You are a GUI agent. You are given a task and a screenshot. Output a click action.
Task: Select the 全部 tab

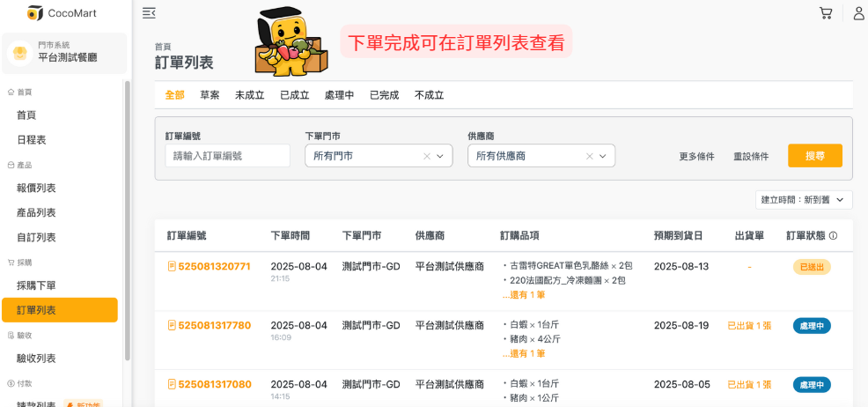174,95
